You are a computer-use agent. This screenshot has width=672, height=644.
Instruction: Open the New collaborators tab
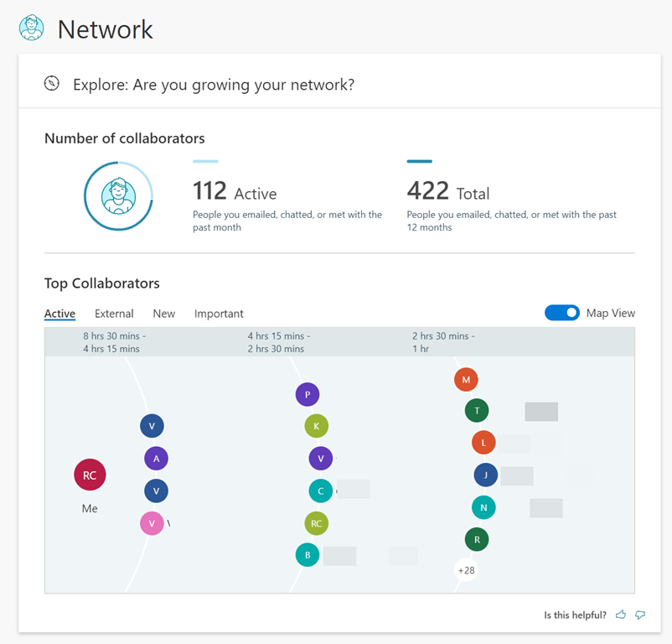[163, 314]
